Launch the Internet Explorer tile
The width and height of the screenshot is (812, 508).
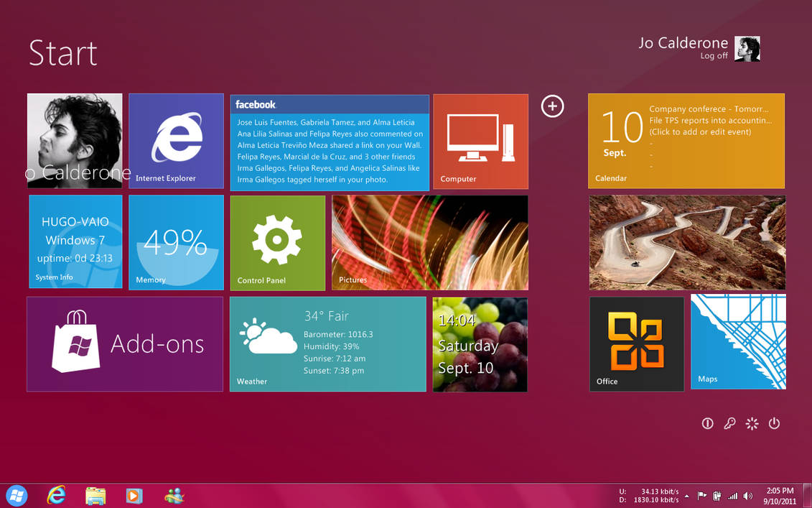point(176,141)
